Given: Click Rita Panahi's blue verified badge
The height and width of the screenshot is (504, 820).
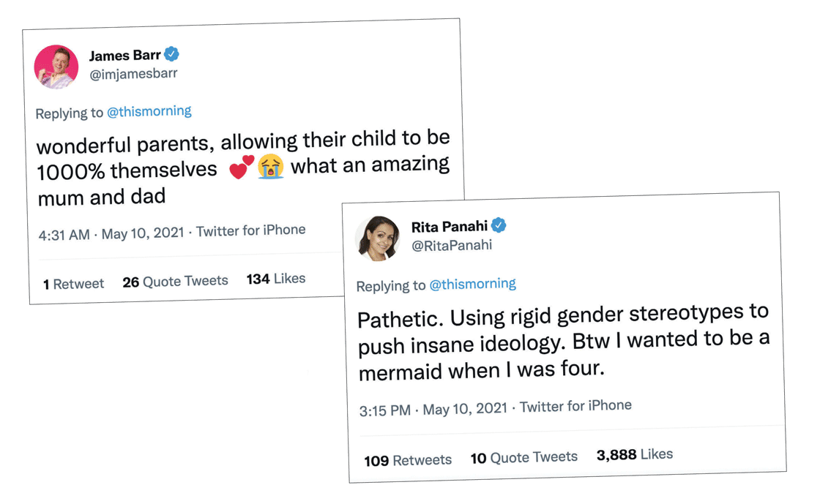Looking at the screenshot, I should coord(499,225).
